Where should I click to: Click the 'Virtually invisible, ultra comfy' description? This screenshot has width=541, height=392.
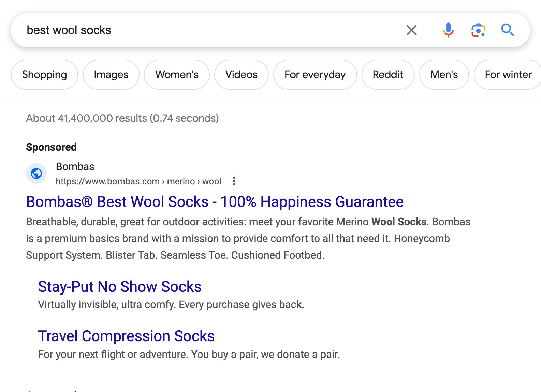pos(171,304)
